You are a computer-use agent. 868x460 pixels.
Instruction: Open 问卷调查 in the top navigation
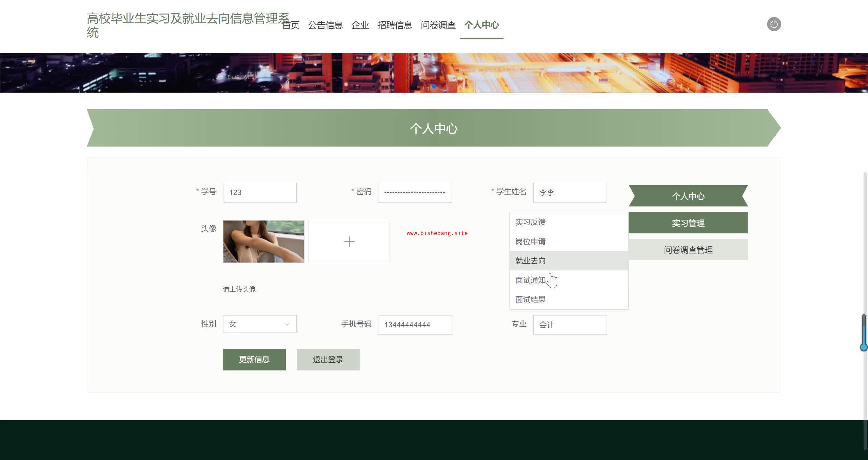point(438,25)
